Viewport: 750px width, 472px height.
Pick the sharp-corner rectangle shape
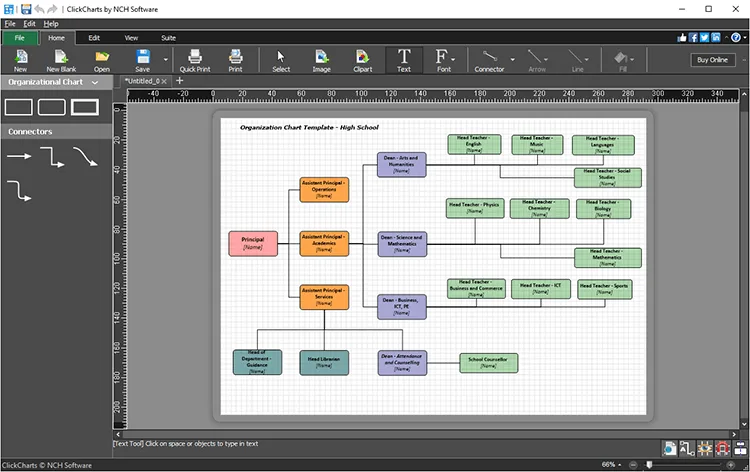(x=19, y=107)
